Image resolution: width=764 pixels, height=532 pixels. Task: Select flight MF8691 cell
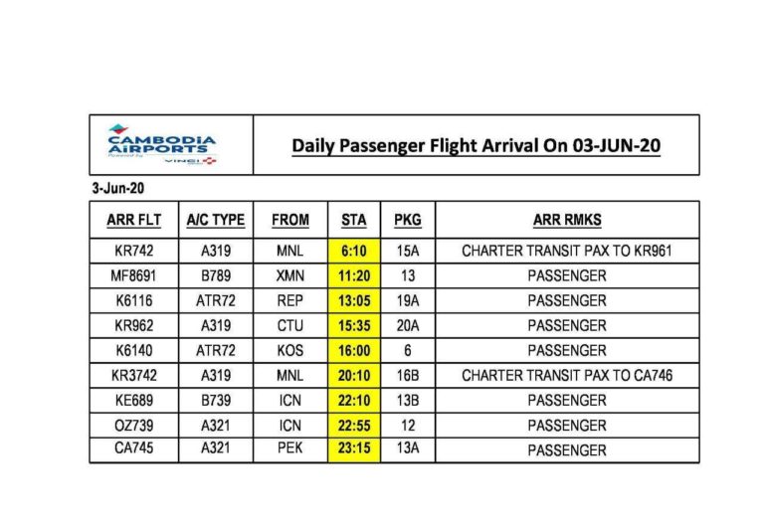point(134,275)
